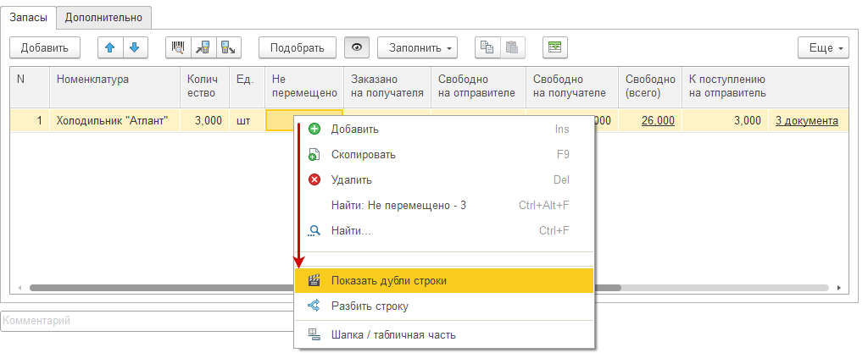Click the move row down arrow

tap(134, 47)
